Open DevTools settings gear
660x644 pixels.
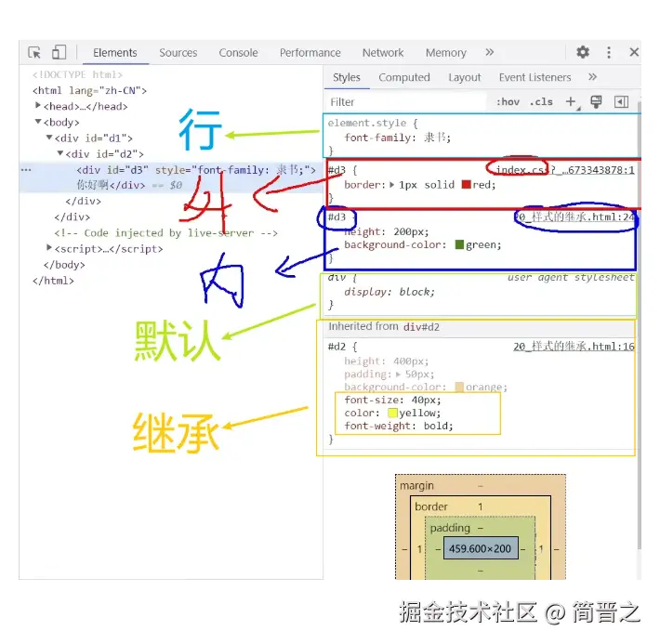(583, 52)
